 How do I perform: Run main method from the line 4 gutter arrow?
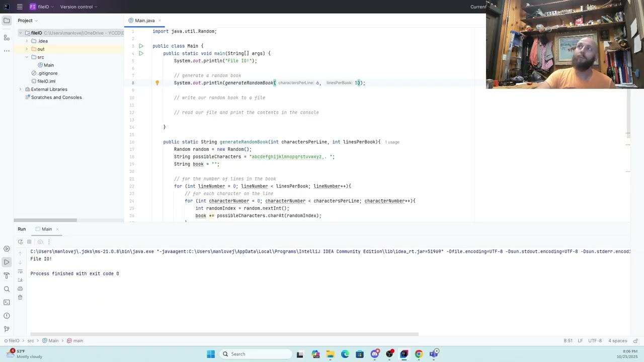coord(141,53)
